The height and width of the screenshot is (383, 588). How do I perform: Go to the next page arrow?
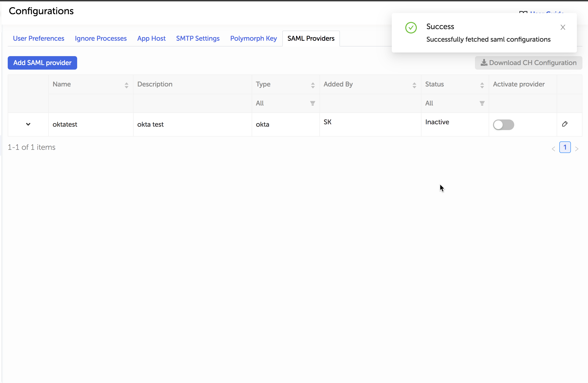coord(577,149)
